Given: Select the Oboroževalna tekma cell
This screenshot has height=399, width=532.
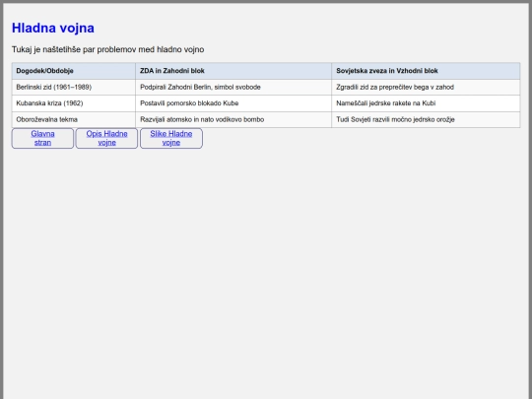Looking at the screenshot, I should 74,120.
